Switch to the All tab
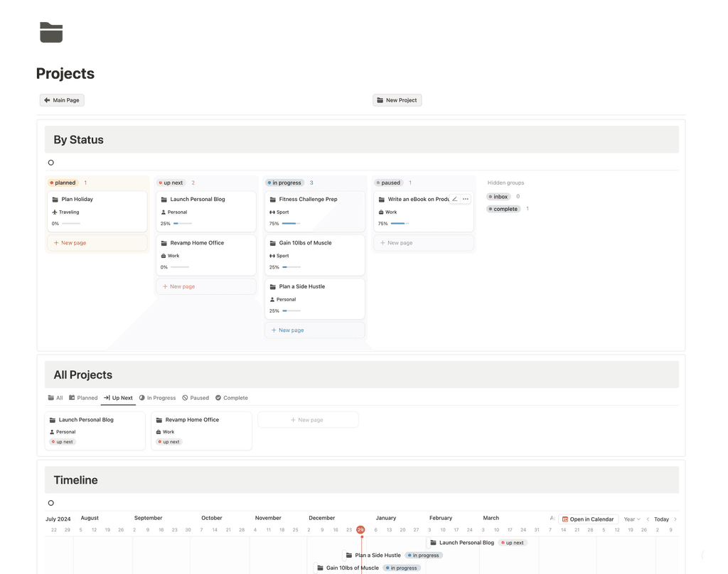Screen dimensions: 728x574 pos(55,398)
